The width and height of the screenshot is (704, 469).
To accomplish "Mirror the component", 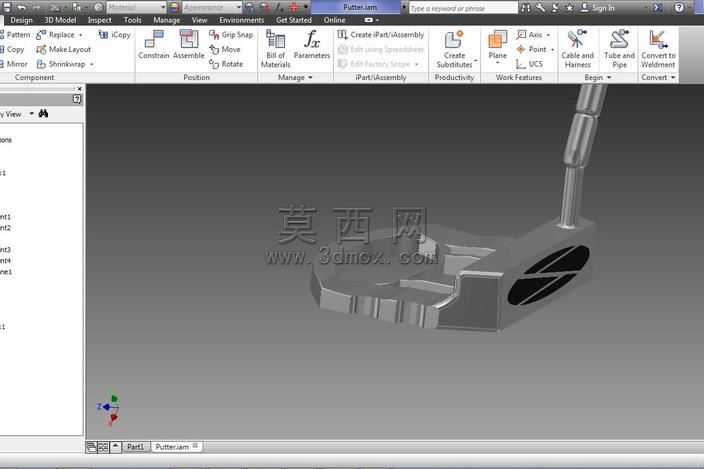I will click(x=13, y=64).
